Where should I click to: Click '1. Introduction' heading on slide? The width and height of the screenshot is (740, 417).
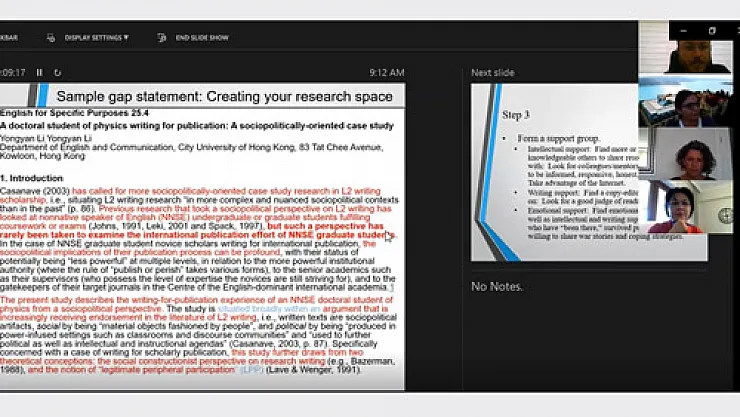pyautogui.click(x=32, y=178)
